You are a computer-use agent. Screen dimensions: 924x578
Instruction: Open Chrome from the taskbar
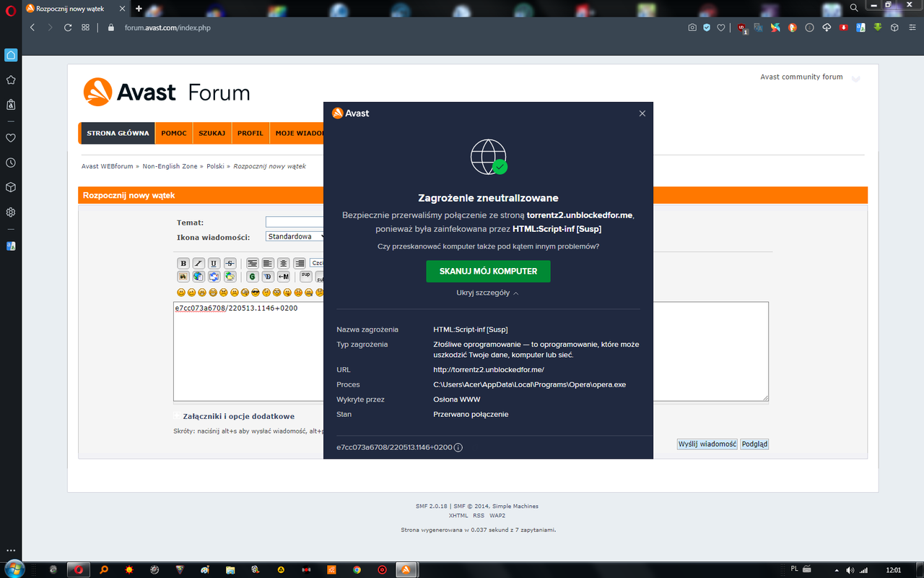pos(357,569)
